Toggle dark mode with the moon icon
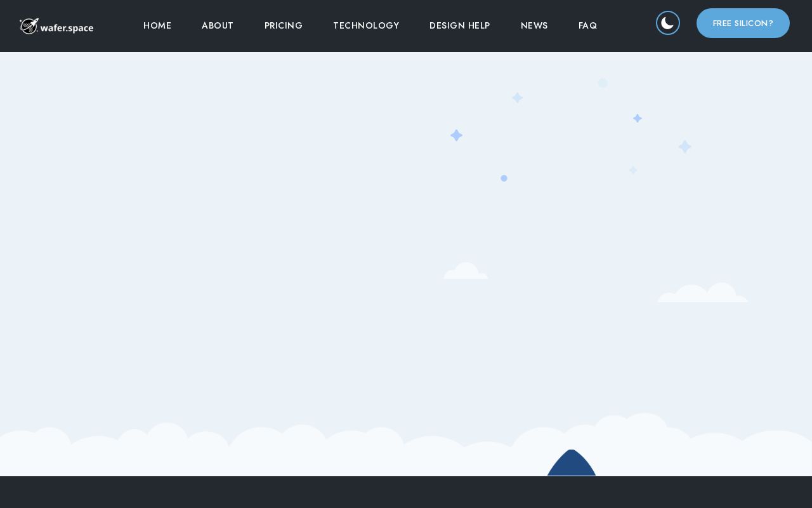The image size is (812, 508). (667, 23)
